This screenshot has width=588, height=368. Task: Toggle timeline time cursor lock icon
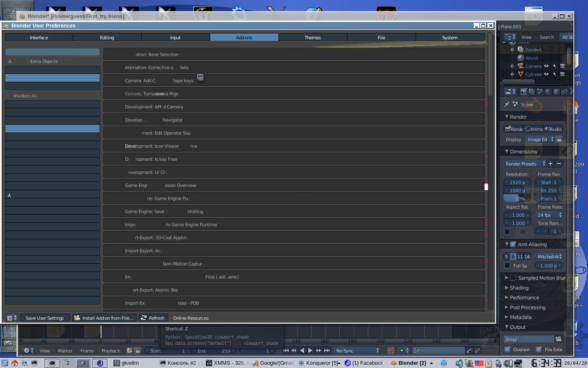click(x=138, y=350)
